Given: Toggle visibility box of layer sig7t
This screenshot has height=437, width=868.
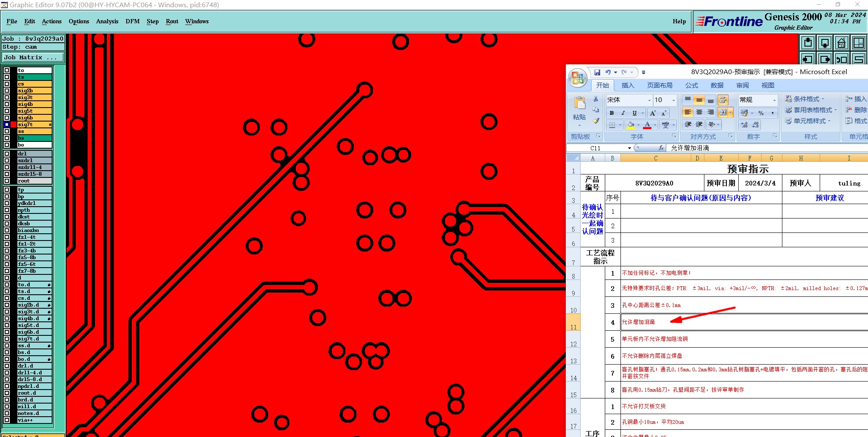Looking at the screenshot, I should point(7,124).
